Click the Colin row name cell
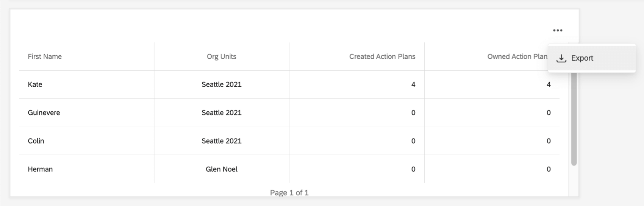The height and width of the screenshot is (206, 644). coord(36,141)
